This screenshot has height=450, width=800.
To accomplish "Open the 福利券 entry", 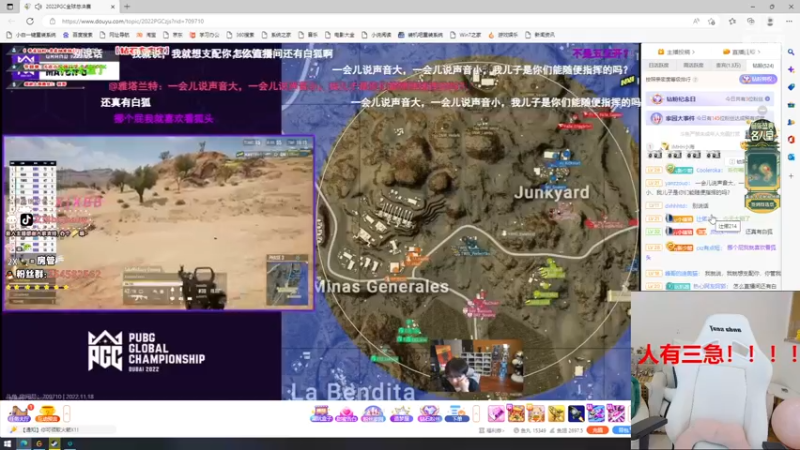I will (x=491, y=431).
